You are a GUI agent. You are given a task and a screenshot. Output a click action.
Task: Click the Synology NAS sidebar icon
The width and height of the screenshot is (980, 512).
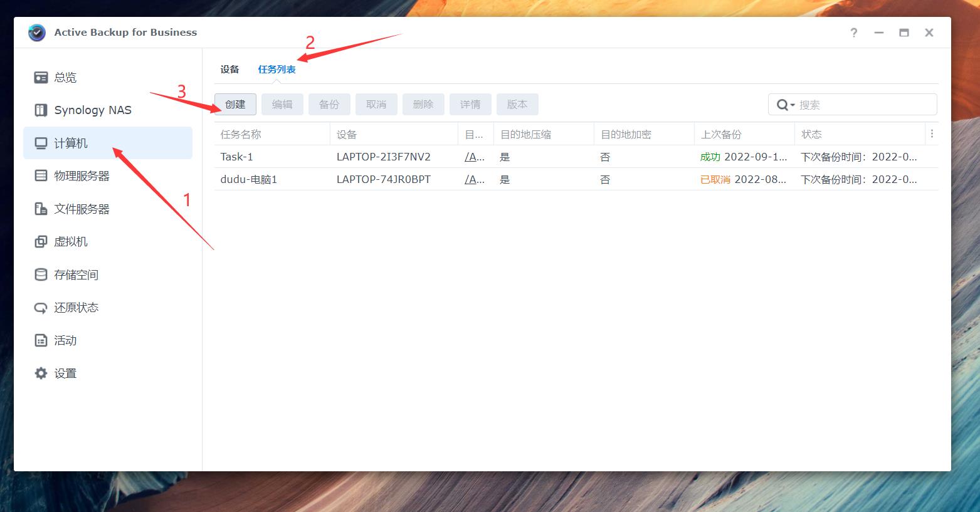41,110
